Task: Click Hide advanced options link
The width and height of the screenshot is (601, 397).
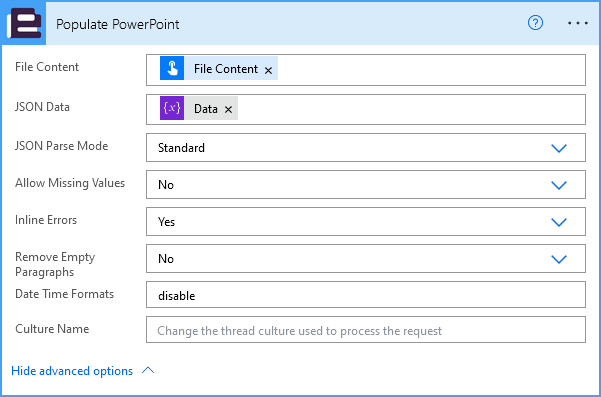Action: (x=72, y=371)
